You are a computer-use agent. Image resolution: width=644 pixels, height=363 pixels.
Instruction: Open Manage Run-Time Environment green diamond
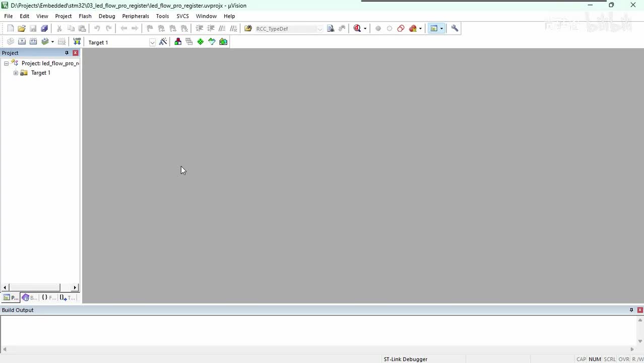click(x=201, y=42)
